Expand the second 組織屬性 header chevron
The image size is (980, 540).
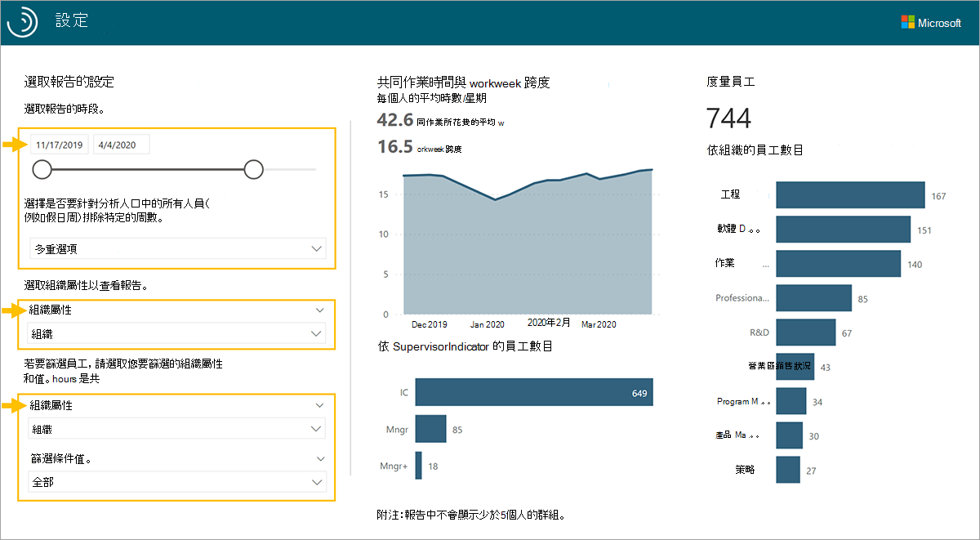click(x=319, y=404)
